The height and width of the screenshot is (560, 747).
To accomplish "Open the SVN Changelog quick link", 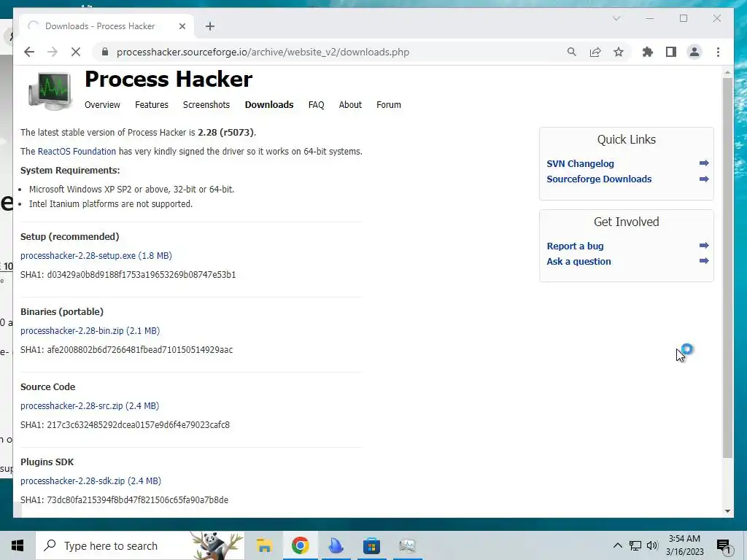I will click(x=580, y=164).
